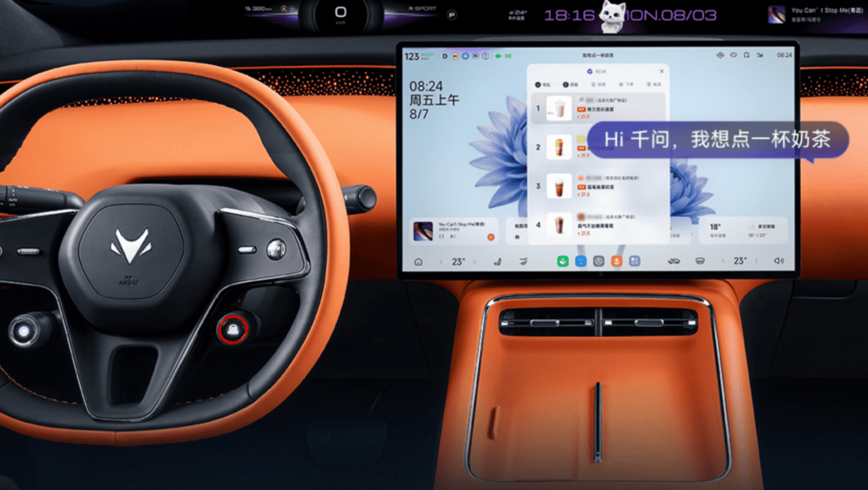Choose milk tea result number 2

(599, 147)
